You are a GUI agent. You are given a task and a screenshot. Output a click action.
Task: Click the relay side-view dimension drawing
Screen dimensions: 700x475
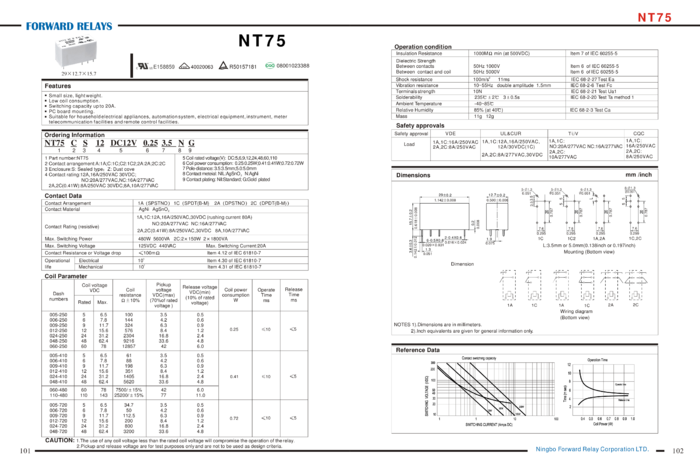(x=497, y=218)
